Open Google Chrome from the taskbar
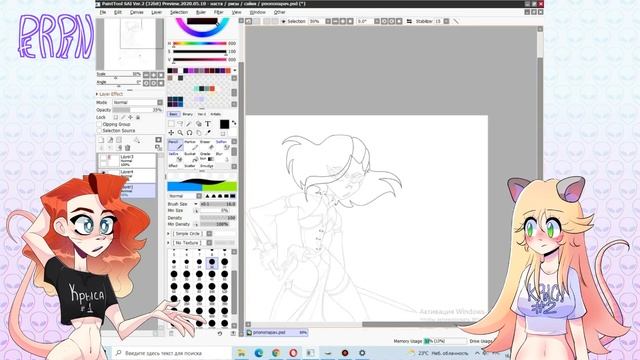640x360 pixels. [276, 353]
